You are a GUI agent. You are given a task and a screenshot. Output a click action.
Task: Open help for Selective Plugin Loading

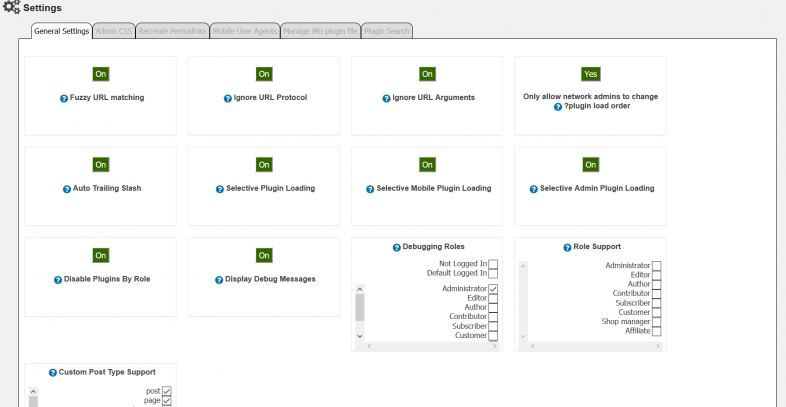tap(220, 189)
